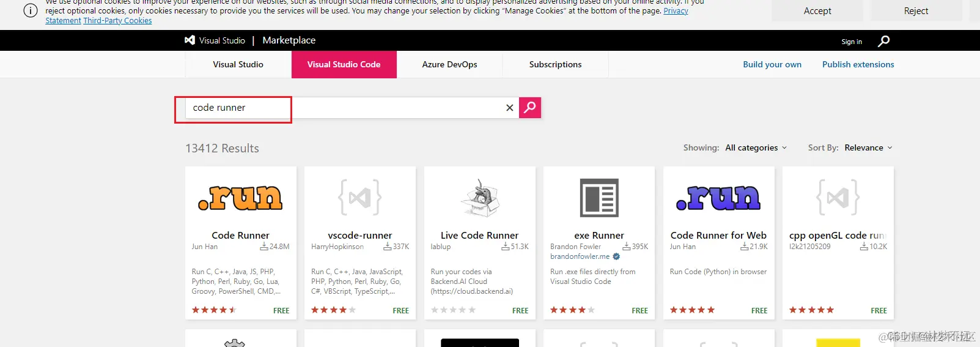Open the All categories dropdown
This screenshot has height=347, width=980.
coord(756,147)
